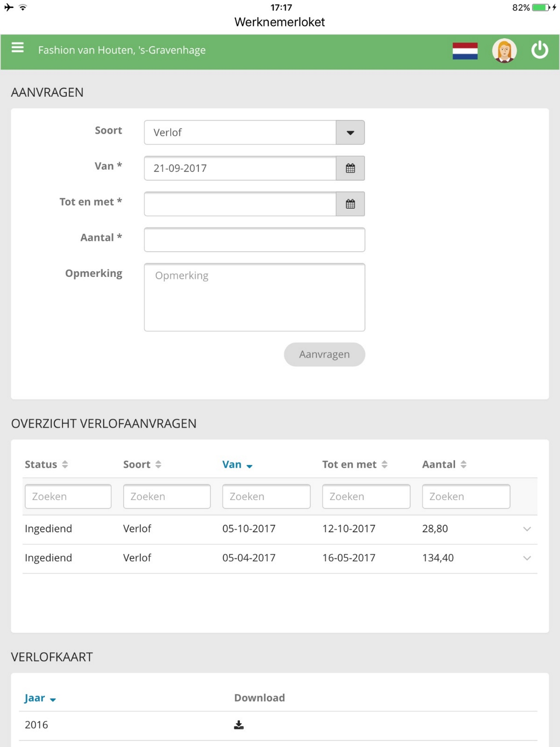
Task: Click Soort column Zoeken filter
Action: click(167, 497)
